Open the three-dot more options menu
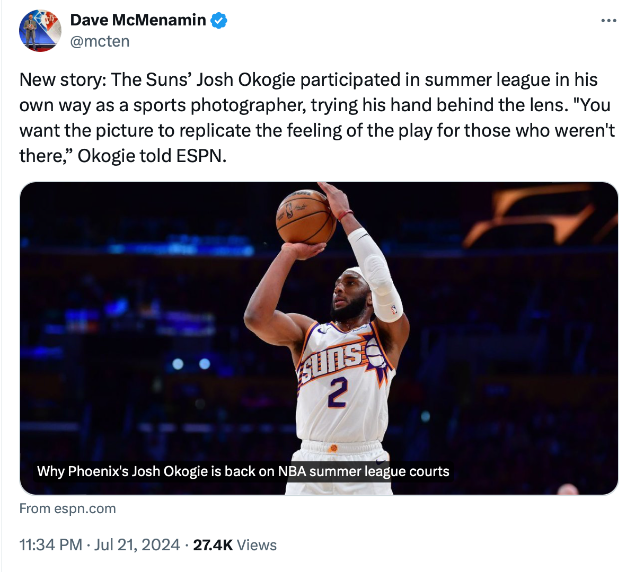 click(608, 21)
